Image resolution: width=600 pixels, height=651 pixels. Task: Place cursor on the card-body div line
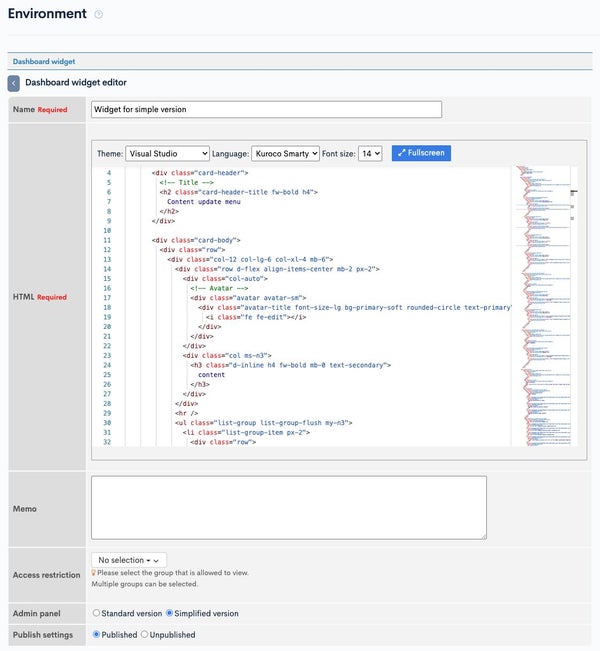[x=196, y=240]
